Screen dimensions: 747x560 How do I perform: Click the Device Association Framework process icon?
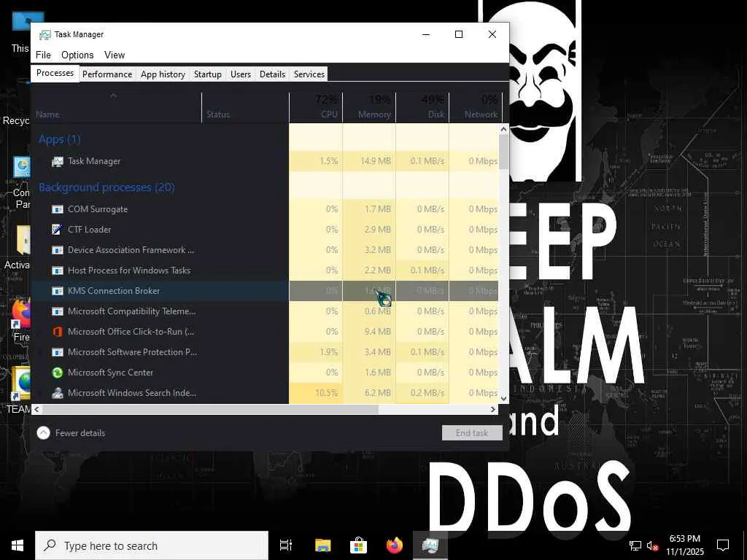click(x=57, y=250)
